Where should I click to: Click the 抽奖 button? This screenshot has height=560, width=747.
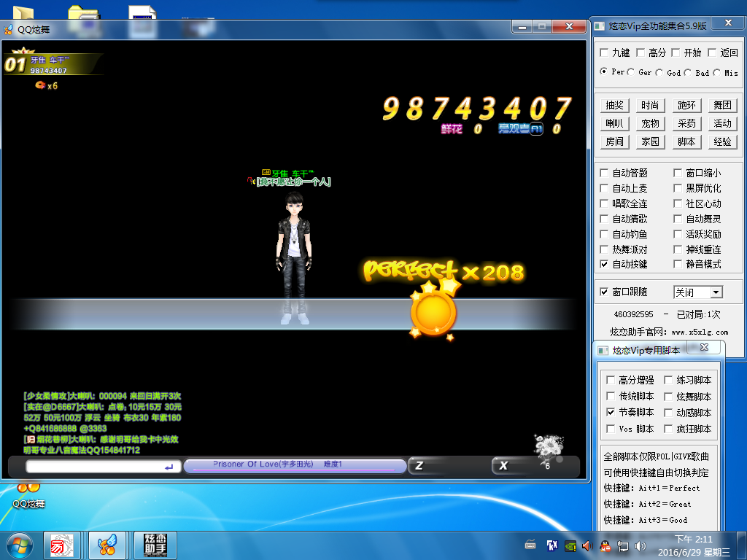pos(614,105)
